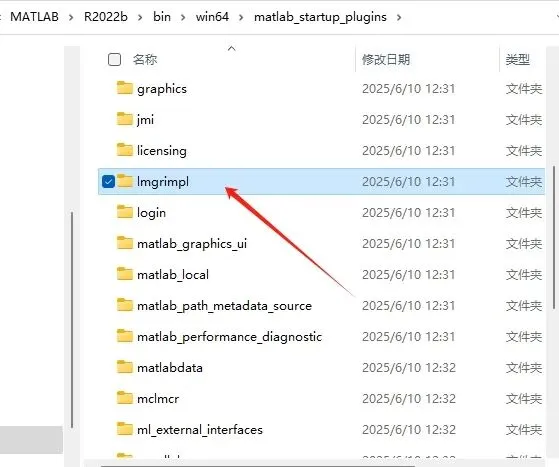The height and width of the screenshot is (467, 559).
Task: Select the login folder name
Action: click(x=152, y=213)
